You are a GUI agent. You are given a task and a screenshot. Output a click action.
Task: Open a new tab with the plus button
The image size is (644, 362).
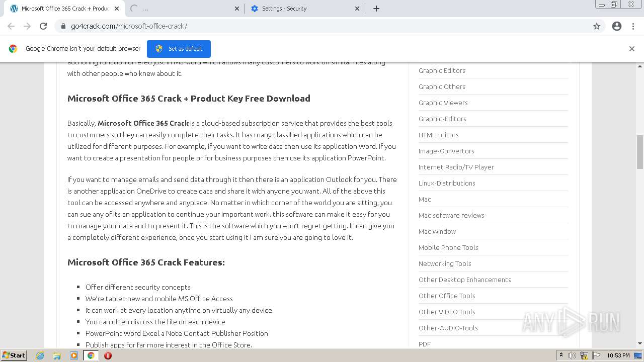pyautogui.click(x=376, y=9)
